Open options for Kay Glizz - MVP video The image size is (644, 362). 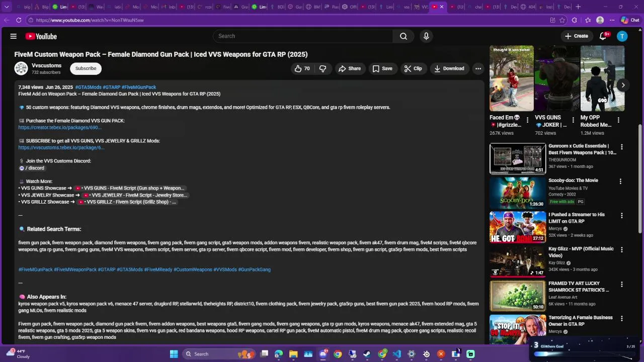point(621,249)
